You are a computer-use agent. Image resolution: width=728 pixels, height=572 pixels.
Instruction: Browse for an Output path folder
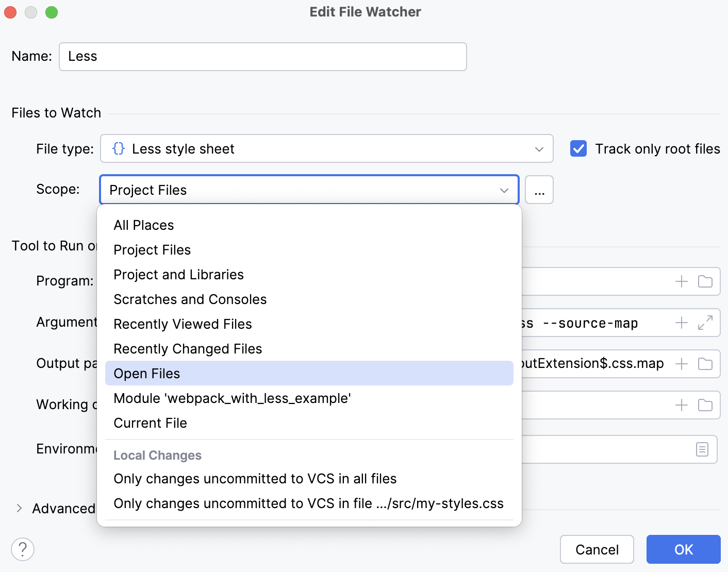[x=705, y=363]
